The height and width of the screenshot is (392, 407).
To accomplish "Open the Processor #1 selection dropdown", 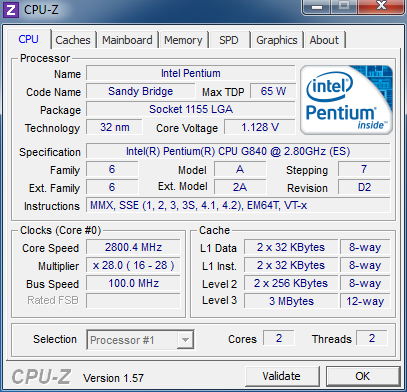I will pyautogui.click(x=140, y=340).
